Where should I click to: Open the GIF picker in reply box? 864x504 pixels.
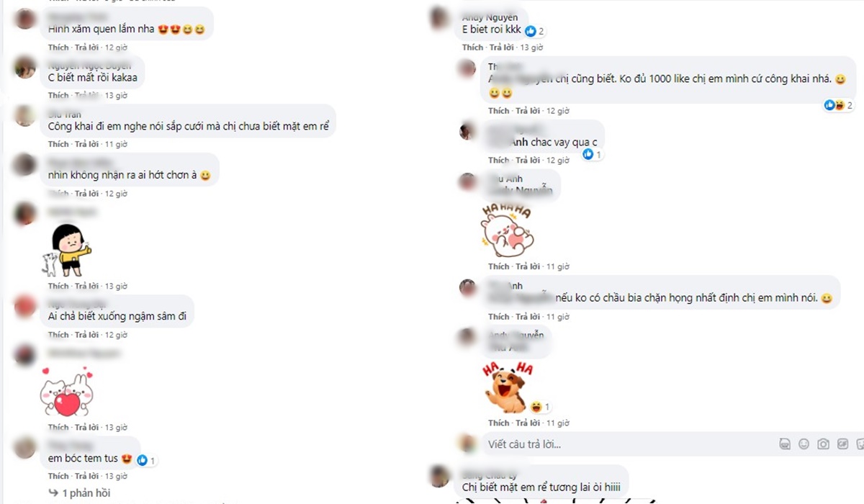point(843,444)
